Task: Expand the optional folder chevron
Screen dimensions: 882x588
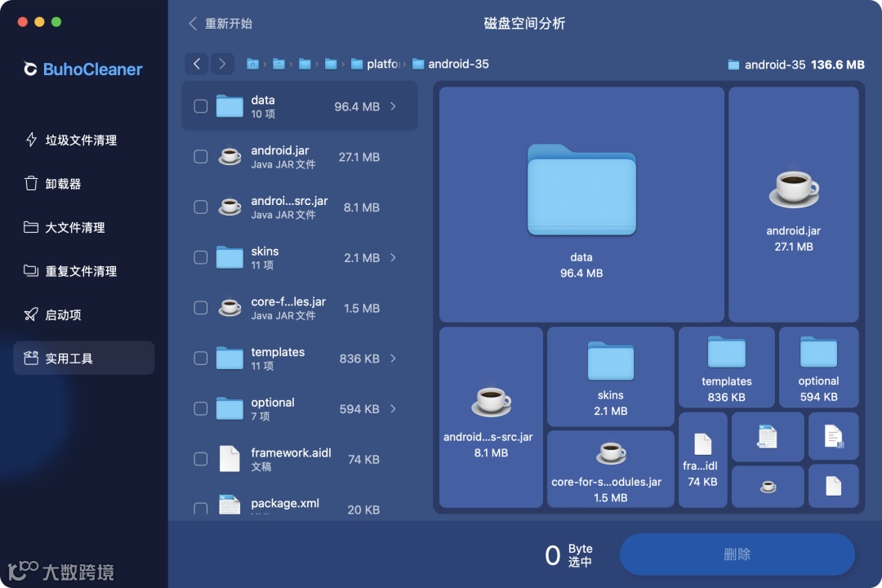Action: 393,408
